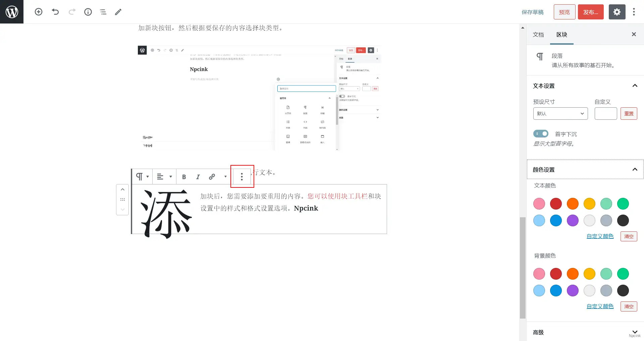This screenshot has width=644, height=341.
Task: Toggle bold formatting
Action: point(184,177)
